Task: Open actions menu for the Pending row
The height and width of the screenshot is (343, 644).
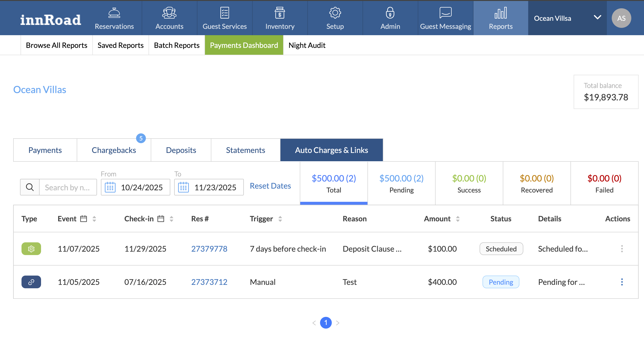Action: (622, 282)
